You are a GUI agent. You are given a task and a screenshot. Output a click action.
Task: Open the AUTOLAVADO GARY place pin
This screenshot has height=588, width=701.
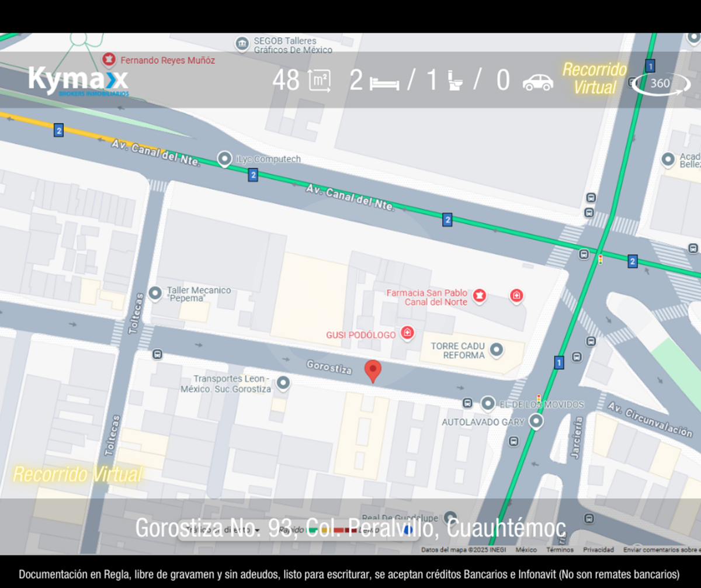point(536,421)
